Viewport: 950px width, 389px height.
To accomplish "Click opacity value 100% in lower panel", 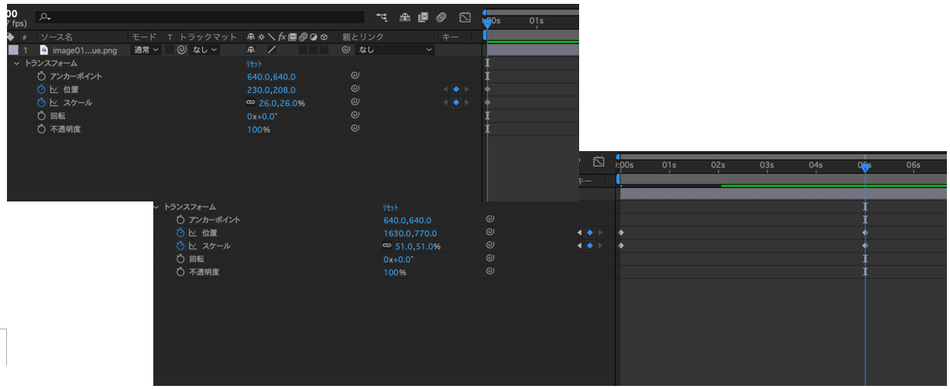I will 395,272.
